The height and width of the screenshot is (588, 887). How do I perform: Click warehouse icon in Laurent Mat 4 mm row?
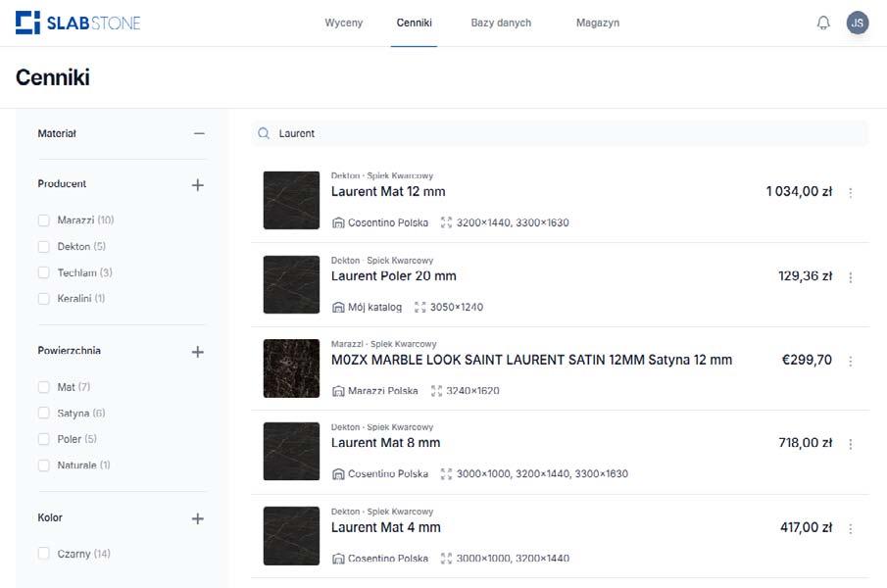click(x=338, y=559)
